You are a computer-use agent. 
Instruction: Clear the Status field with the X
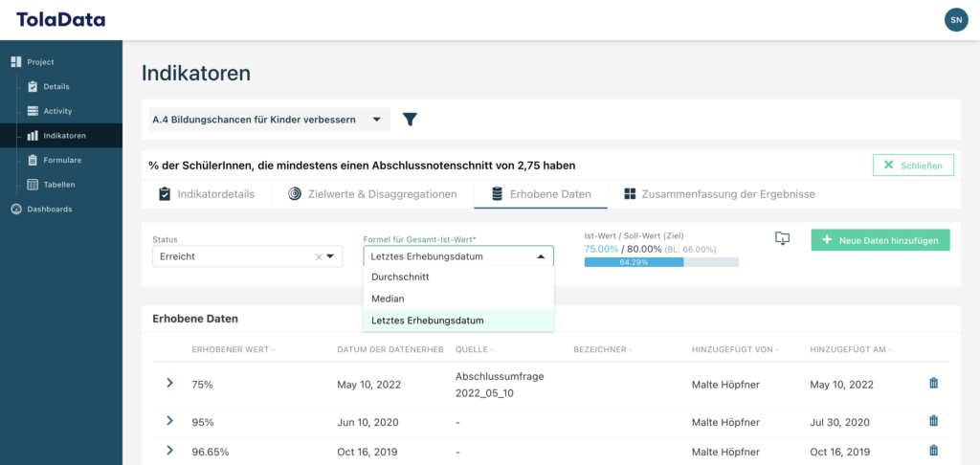pos(318,256)
